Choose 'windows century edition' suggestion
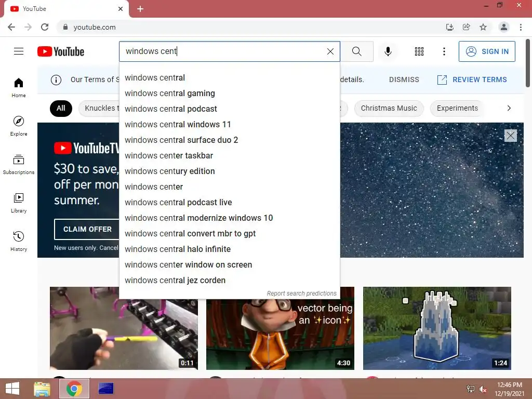 [x=229, y=171]
